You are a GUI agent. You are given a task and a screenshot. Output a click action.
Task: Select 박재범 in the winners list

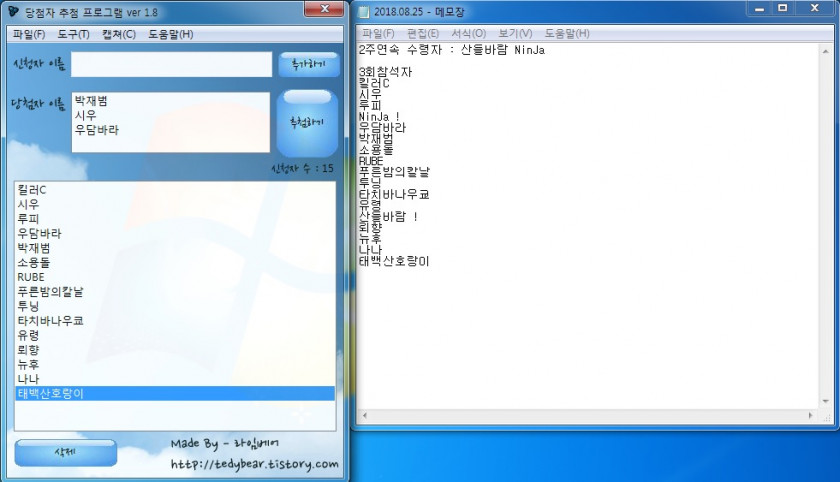pyautogui.click(x=91, y=101)
